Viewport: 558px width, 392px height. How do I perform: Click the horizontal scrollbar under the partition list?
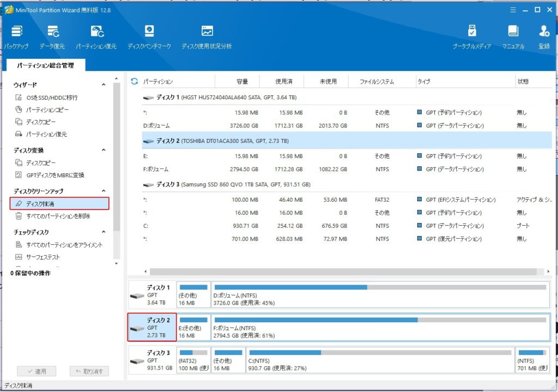343,272
